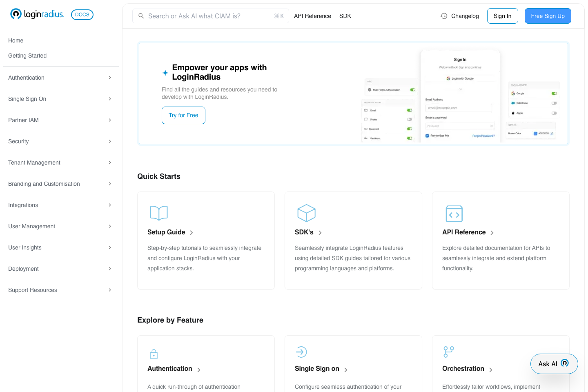Open the SDK navigation item
Screen dimensions: 588x392
point(345,16)
